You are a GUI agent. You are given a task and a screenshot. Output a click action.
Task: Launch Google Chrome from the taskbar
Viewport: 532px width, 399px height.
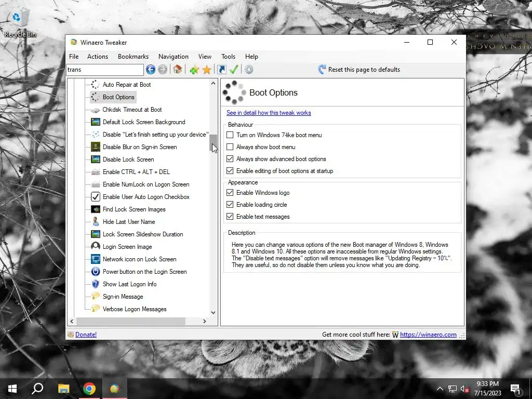coord(89,389)
